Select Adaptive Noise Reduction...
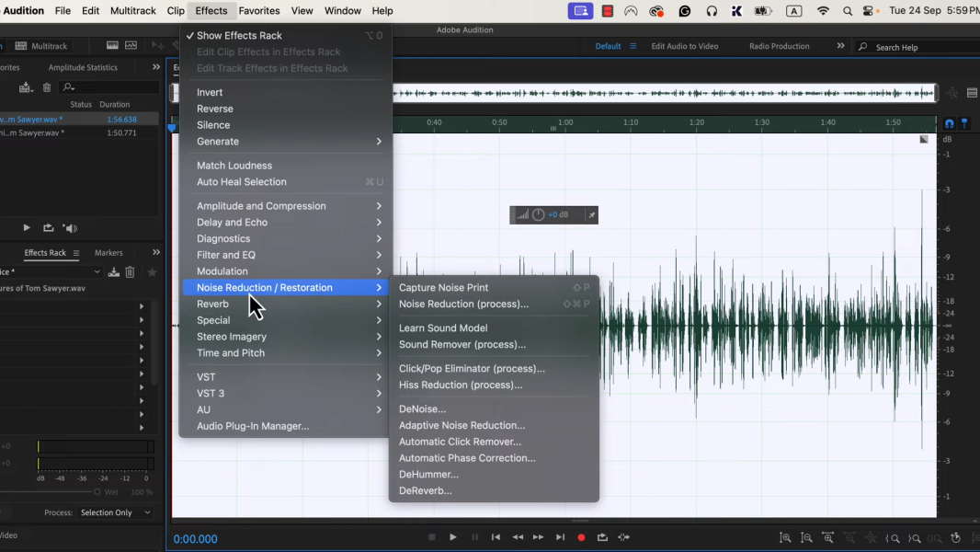 pyautogui.click(x=494, y=425)
